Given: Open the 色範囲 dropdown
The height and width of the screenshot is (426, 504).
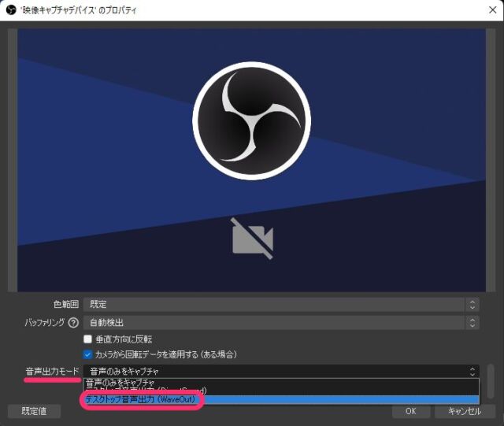Looking at the screenshot, I should tap(280, 304).
